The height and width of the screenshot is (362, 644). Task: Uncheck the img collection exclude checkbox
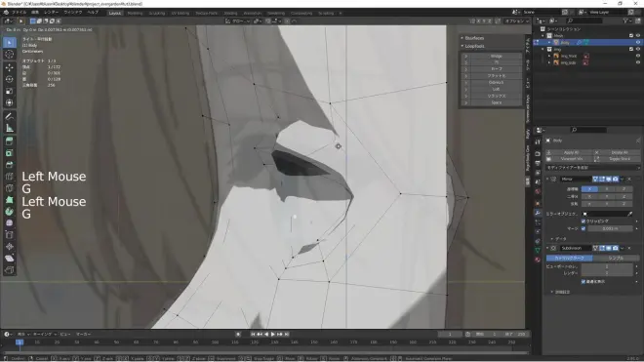click(x=631, y=49)
